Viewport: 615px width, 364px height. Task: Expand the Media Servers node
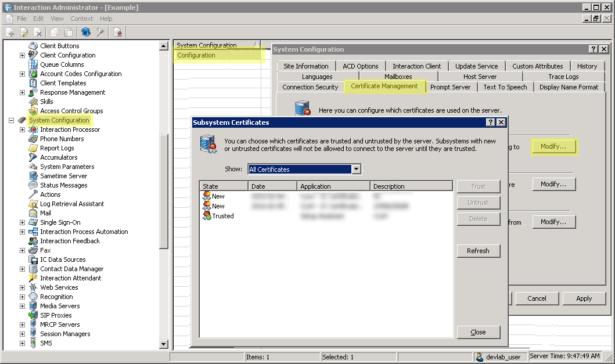click(22, 306)
